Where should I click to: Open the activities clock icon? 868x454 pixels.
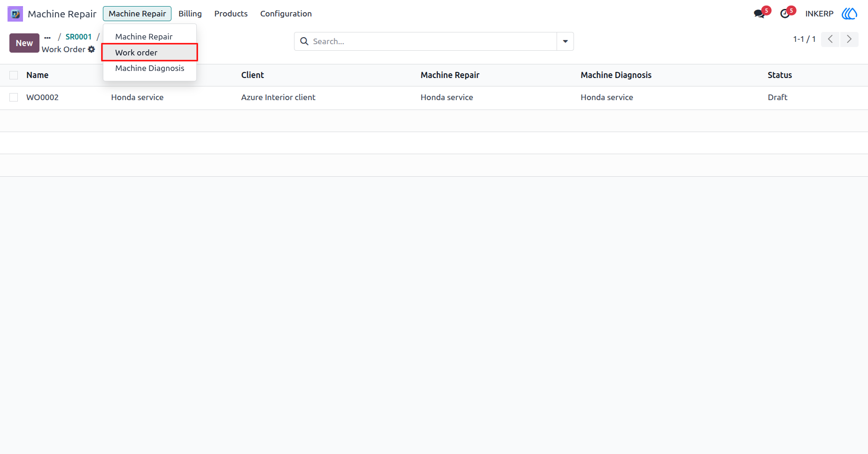tap(785, 14)
